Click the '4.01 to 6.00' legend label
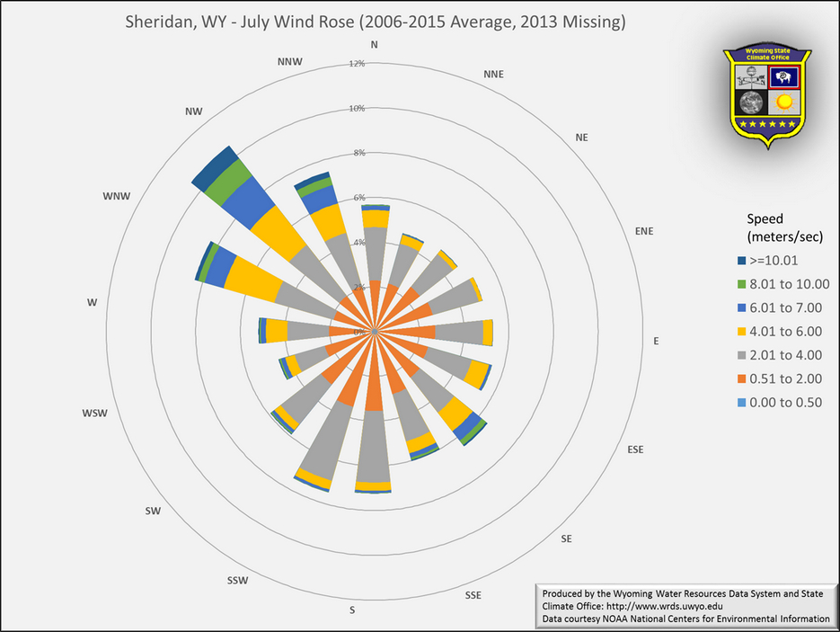The height and width of the screenshot is (632, 840). [x=785, y=331]
